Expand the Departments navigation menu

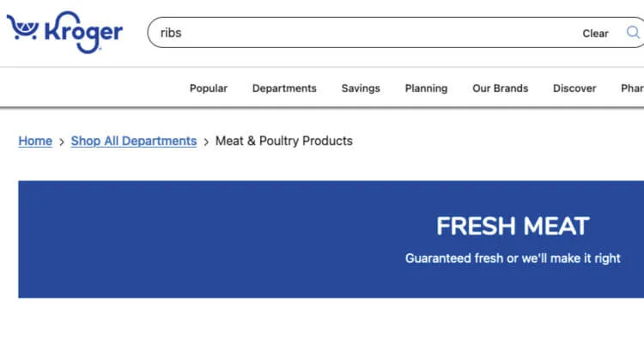tap(284, 88)
